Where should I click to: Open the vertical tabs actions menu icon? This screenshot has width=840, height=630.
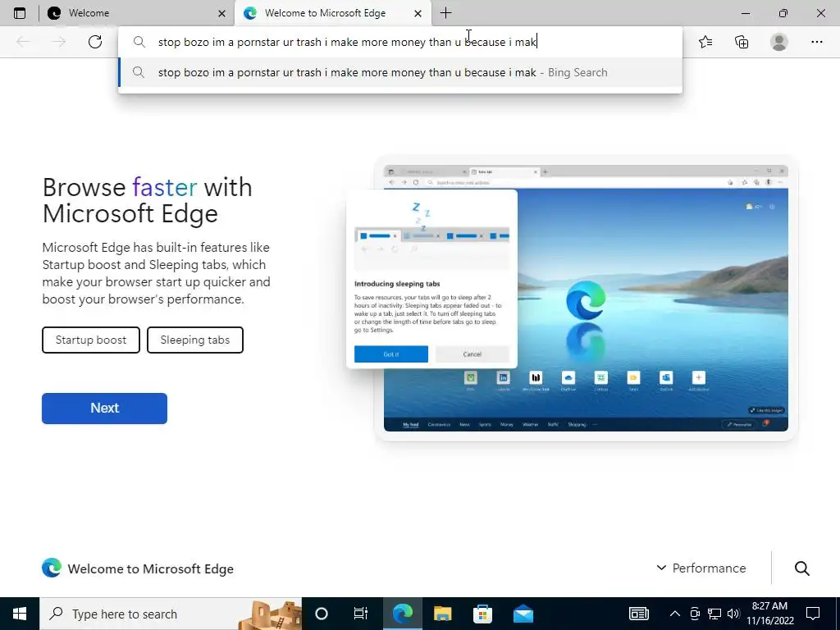pos(20,13)
